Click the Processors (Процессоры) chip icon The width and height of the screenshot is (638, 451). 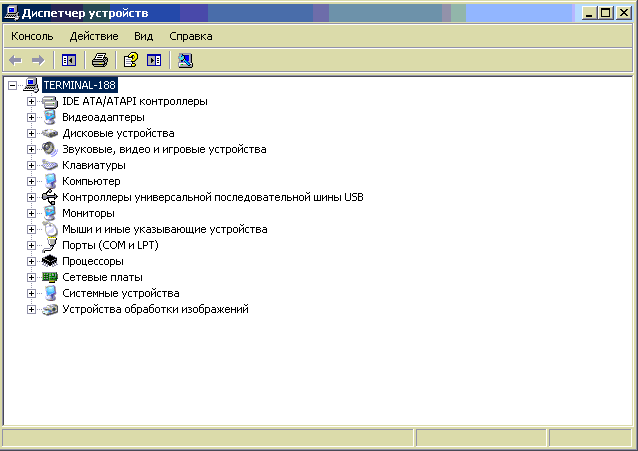pos(50,261)
